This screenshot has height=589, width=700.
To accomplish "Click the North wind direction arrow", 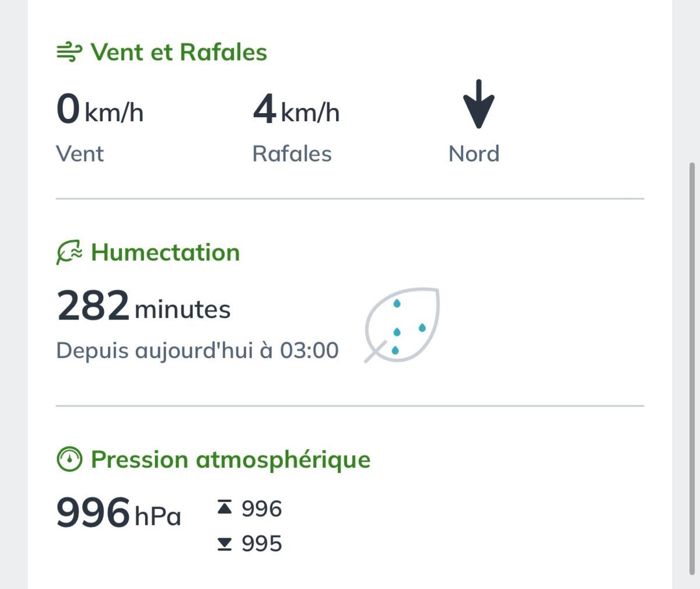I will pos(478,104).
